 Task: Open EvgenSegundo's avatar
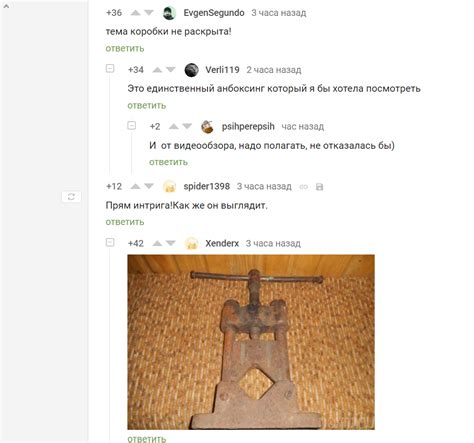(x=169, y=13)
